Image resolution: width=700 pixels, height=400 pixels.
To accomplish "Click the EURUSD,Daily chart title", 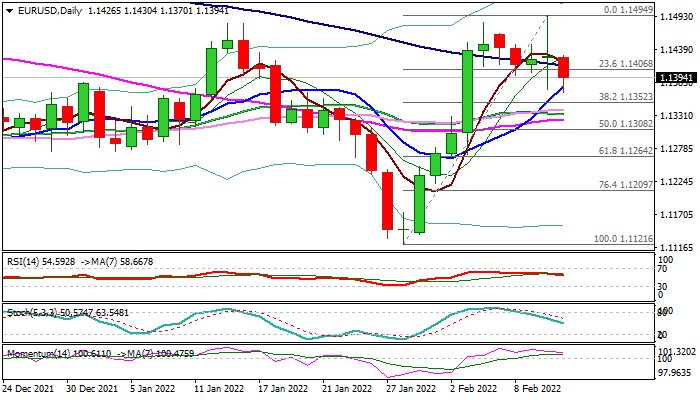I will point(46,10).
